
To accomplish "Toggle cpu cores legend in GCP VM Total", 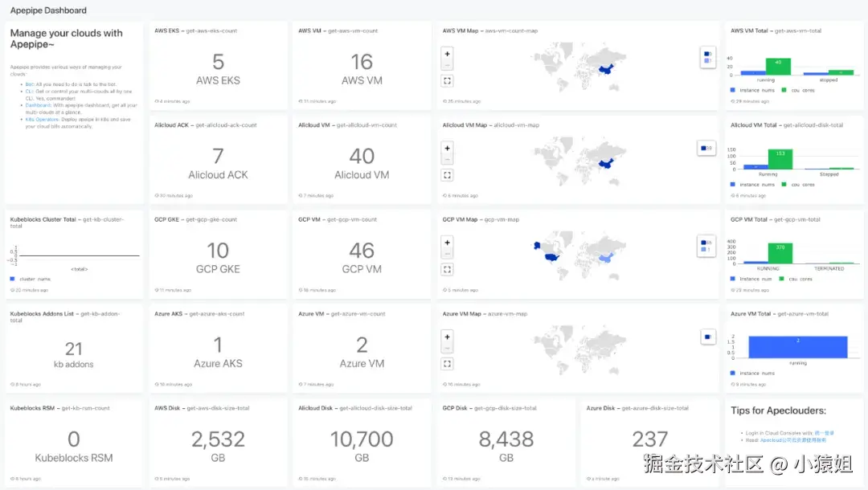I will coord(796,280).
